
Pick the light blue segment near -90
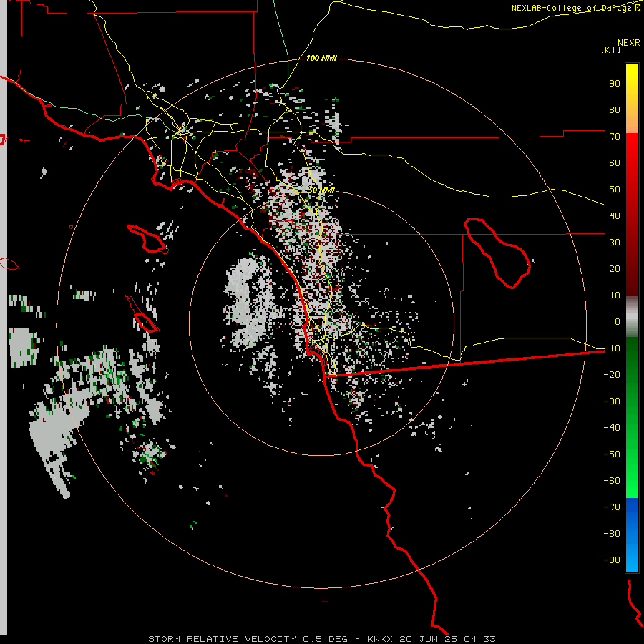(x=632, y=557)
